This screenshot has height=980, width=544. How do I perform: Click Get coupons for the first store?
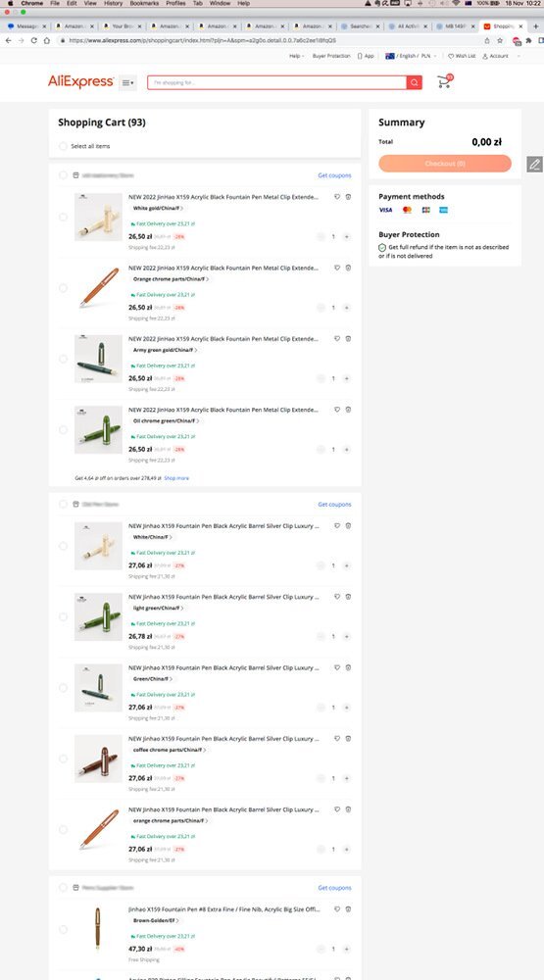[334, 175]
